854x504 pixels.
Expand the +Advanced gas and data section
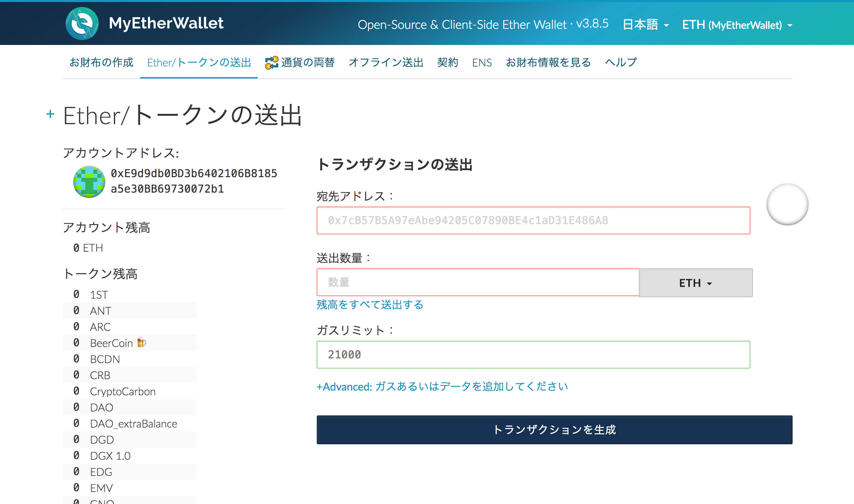442,387
